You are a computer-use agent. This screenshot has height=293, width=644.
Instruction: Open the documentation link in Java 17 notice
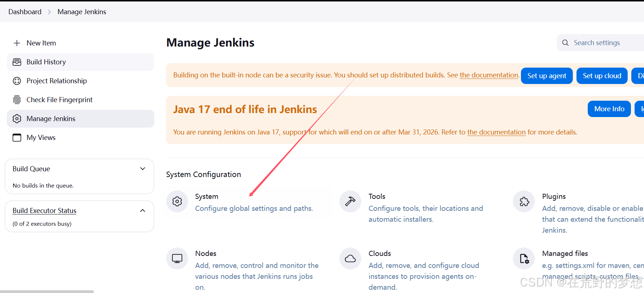[496, 132]
